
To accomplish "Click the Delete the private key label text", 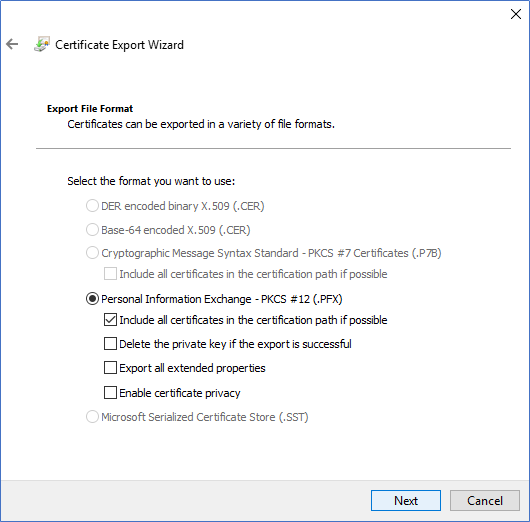I will pos(236,344).
